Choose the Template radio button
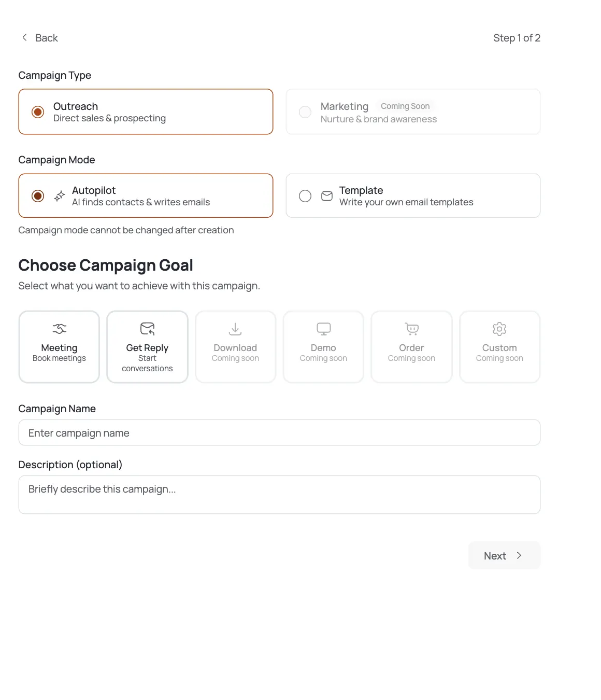Image resolution: width=601 pixels, height=700 pixels. tap(305, 196)
